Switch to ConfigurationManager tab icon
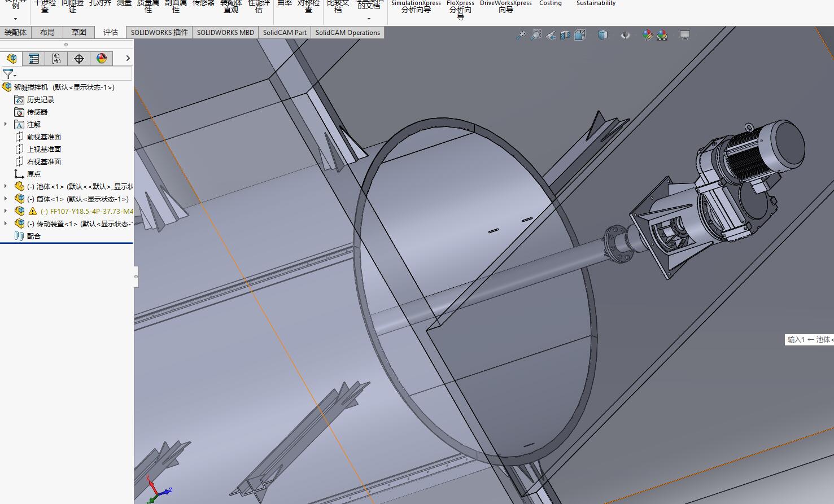Viewport: 834px width, 504px height. (x=56, y=59)
